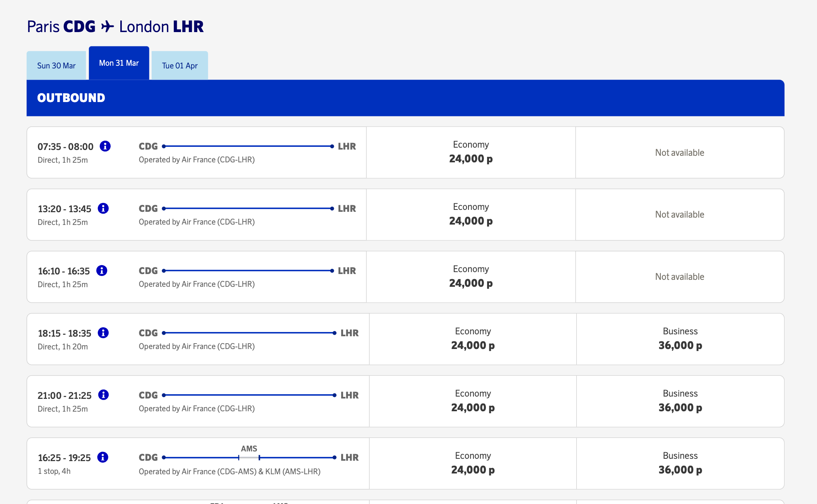Choose Economy 24,000 p on 13:20 flight

tap(471, 215)
